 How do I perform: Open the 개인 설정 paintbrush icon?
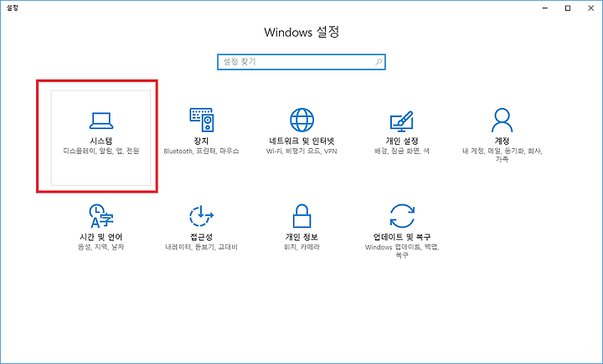pos(402,120)
